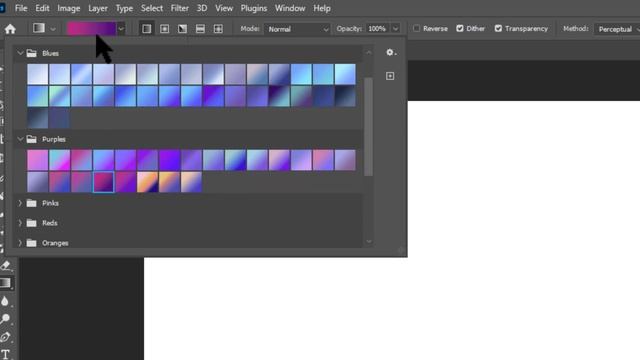Choose the Linear Gradient type icon
640x360 pixels.
(147, 29)
